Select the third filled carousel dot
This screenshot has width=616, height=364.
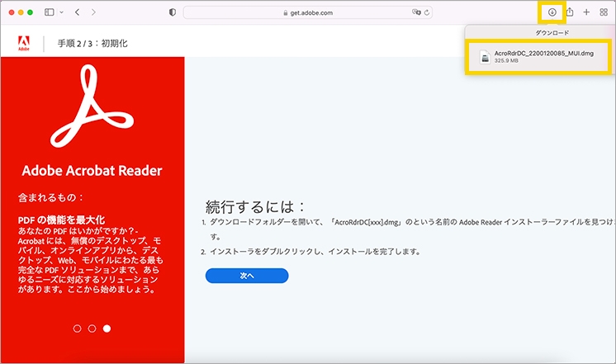[x=107, y=329]
